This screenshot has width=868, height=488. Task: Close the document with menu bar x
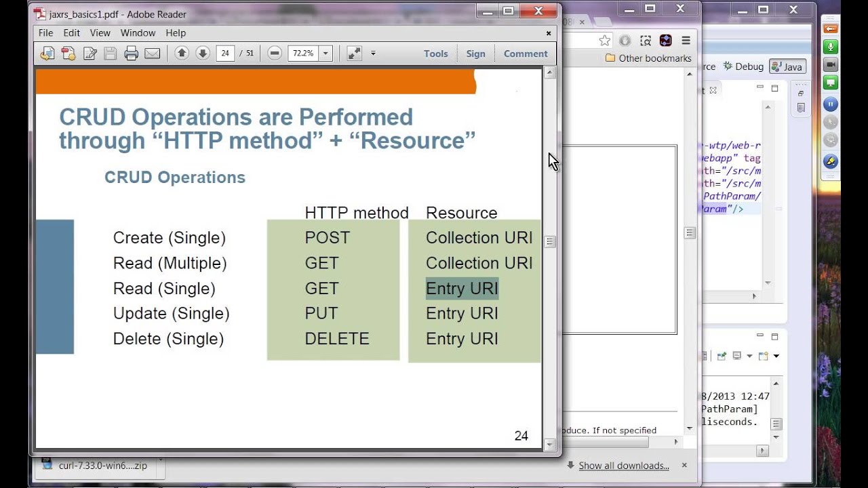click(549, 33)
